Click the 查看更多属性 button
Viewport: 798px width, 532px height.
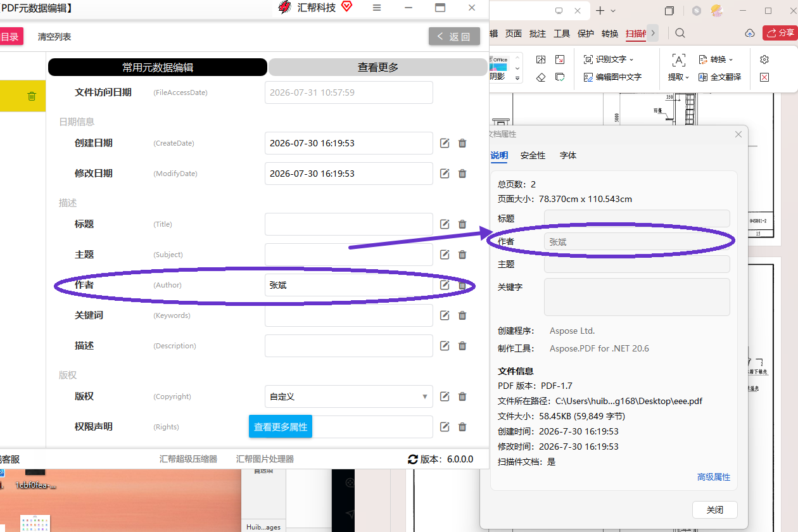[281, 427]
